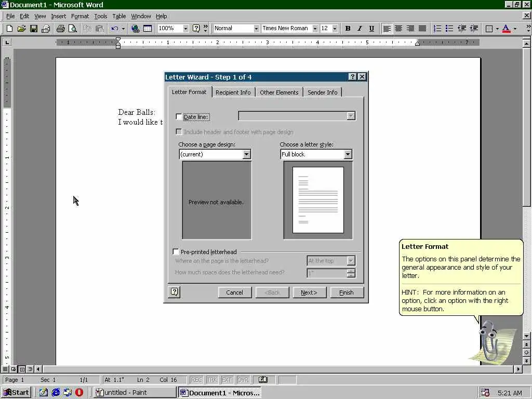The height and width of the screenshot is (399, 532).
Task: Click the tab alignment selector on ruler
Action: point(7,43)
